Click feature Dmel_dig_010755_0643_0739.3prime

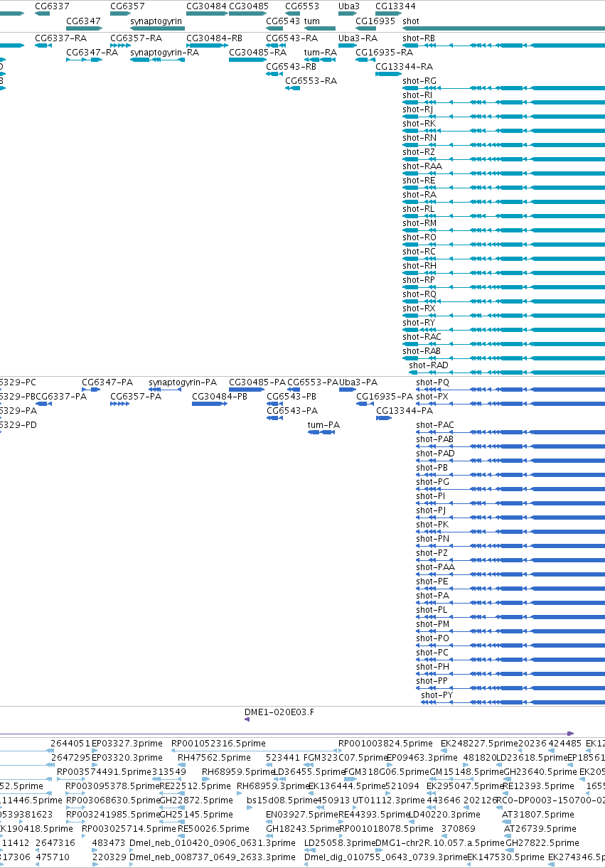tap(385, 857)
